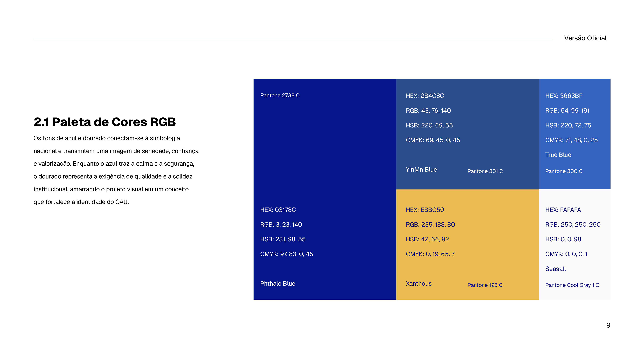Click the 'HEX: 03178C' text
Viewport: 644px width, 362px height.
click(x=278, y=210)
